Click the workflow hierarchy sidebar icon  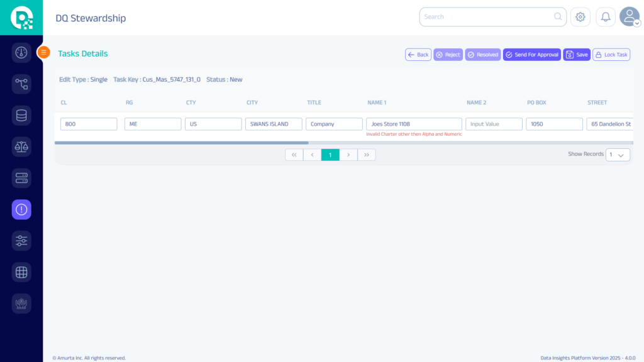pyautogui.click(x=21, y=84)
